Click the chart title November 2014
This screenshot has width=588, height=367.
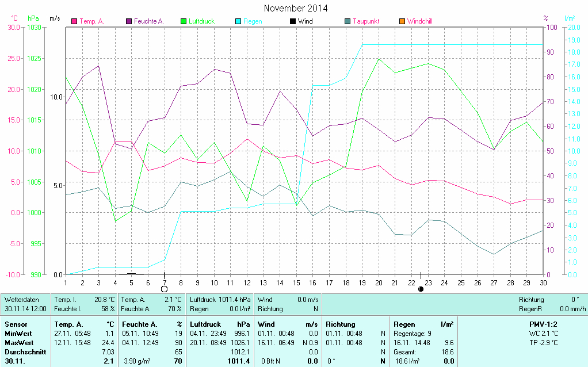tap(296, 9)
